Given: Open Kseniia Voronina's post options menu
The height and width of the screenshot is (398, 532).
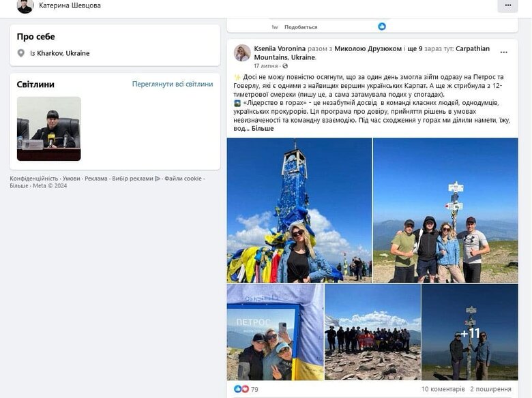Looking at the screenshot, I should pyautogui.click(x=504, y=52).
